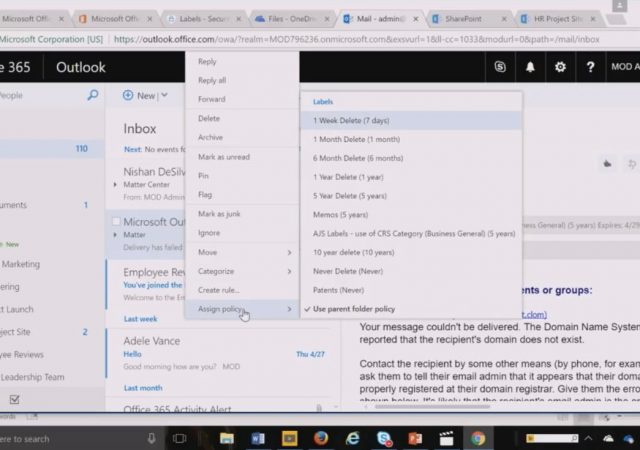
Task: Open the Marketing folder
Action: tap(21, 264)
